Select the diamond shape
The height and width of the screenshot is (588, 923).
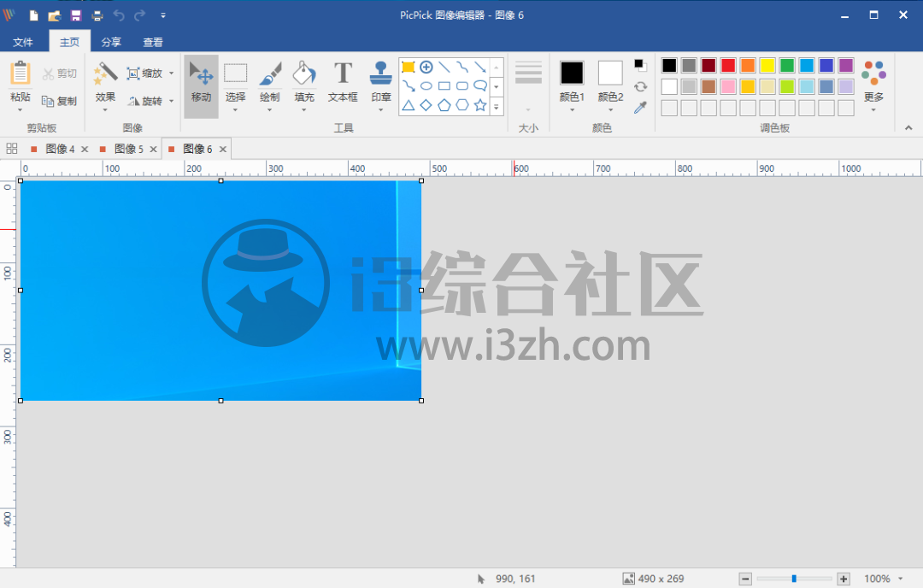pos(426,105)
